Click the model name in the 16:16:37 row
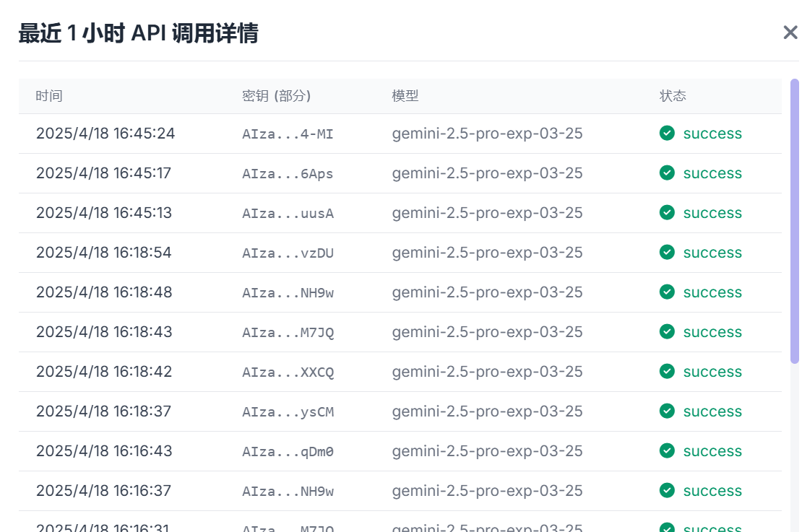The width and height of the screenshot is (802, 532). tap(488, 491)
